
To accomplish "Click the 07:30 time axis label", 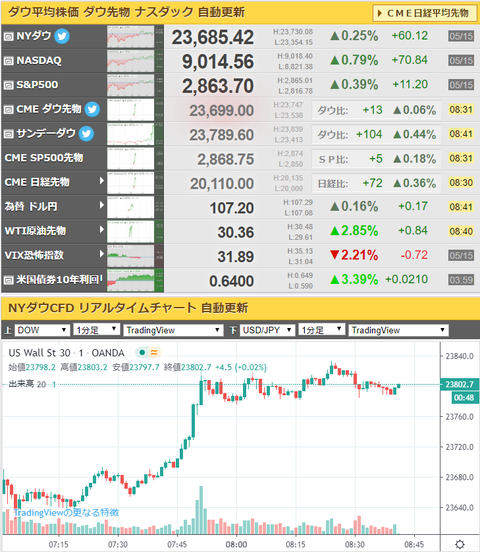I will (x=118, y=544).
